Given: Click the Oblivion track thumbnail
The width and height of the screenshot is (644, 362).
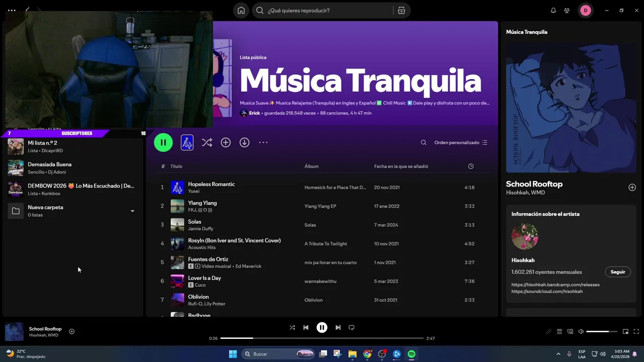Looking at the screenshot, I should [x=178, y=300].
